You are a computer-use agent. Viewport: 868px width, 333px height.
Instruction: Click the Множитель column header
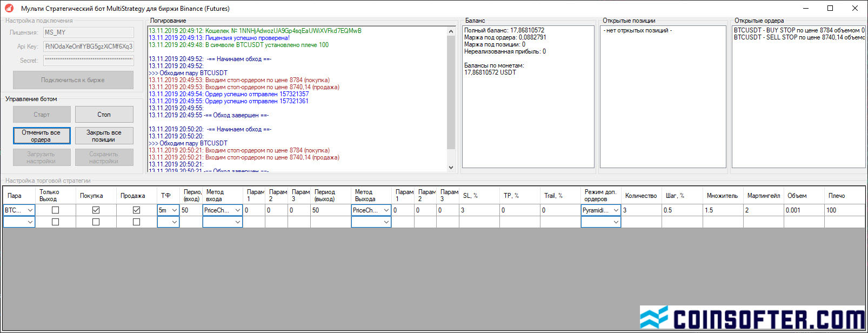tap(723, 196)
